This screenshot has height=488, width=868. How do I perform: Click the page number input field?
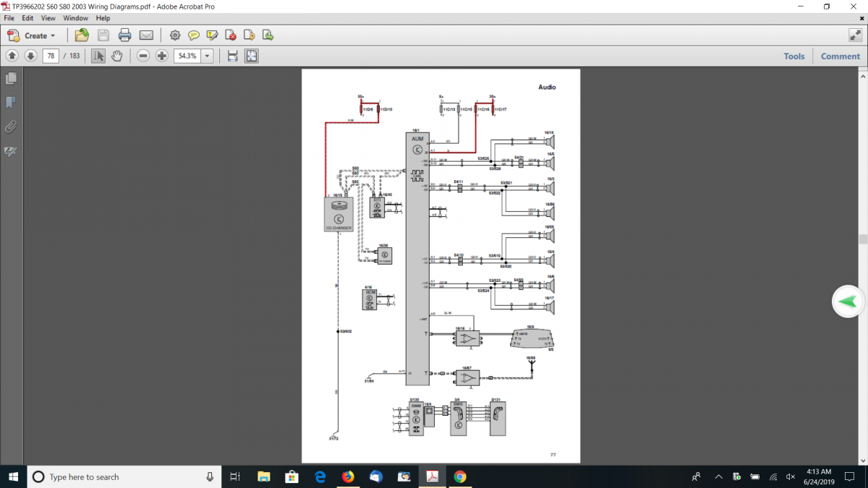coord(50,56)
